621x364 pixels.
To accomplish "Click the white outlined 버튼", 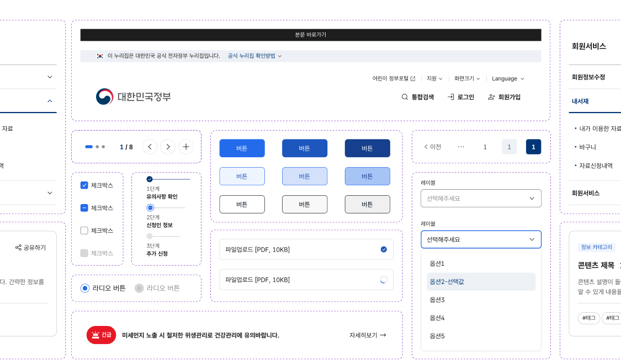I will point(242,204).
